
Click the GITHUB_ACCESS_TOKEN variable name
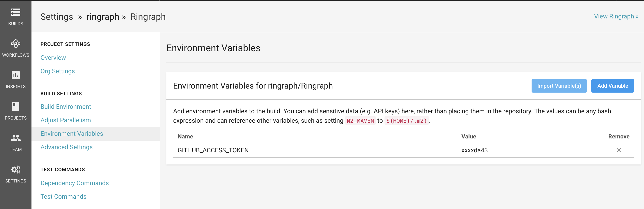(213, 150)
